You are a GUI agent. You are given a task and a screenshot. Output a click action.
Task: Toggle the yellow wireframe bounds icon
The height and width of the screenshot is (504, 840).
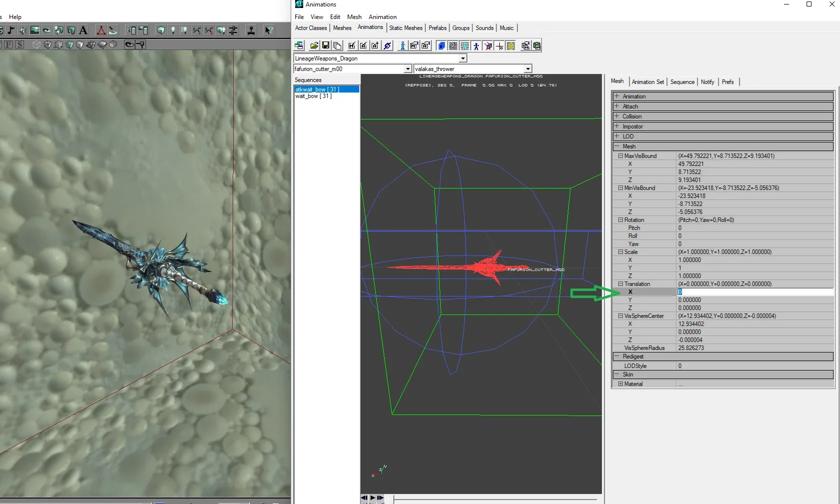511,45
